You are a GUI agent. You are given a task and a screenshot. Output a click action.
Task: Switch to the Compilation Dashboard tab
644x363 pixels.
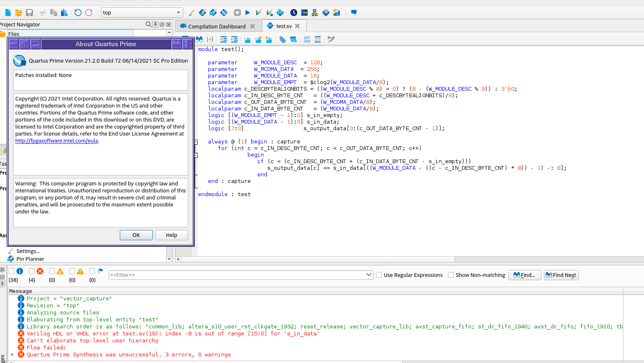click(217, 26)
